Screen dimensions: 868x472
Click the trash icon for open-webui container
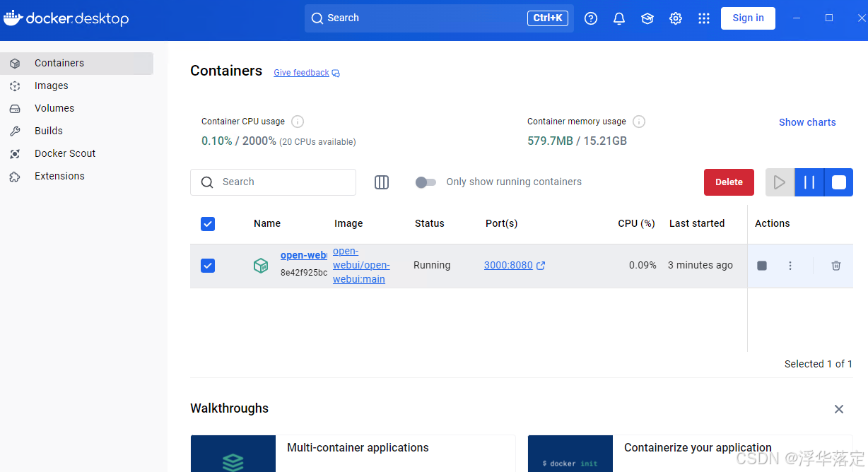(836, 266)
